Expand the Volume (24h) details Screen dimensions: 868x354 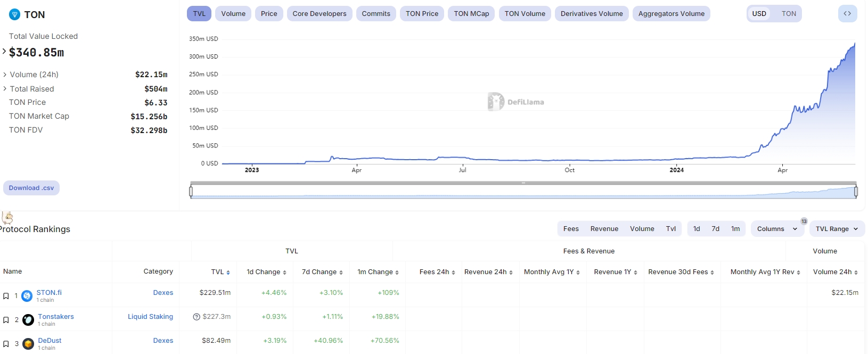click(x=5, y=75)
